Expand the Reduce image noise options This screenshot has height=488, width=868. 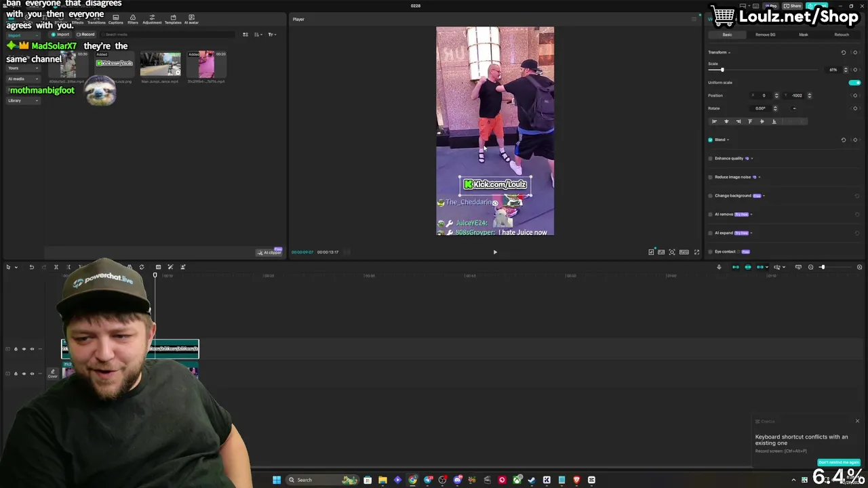tap(759, 177)
